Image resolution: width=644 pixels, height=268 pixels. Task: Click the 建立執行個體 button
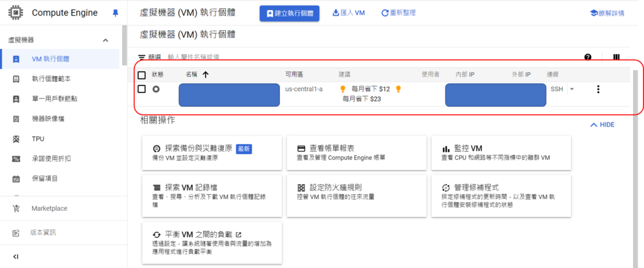pos(289,13)
